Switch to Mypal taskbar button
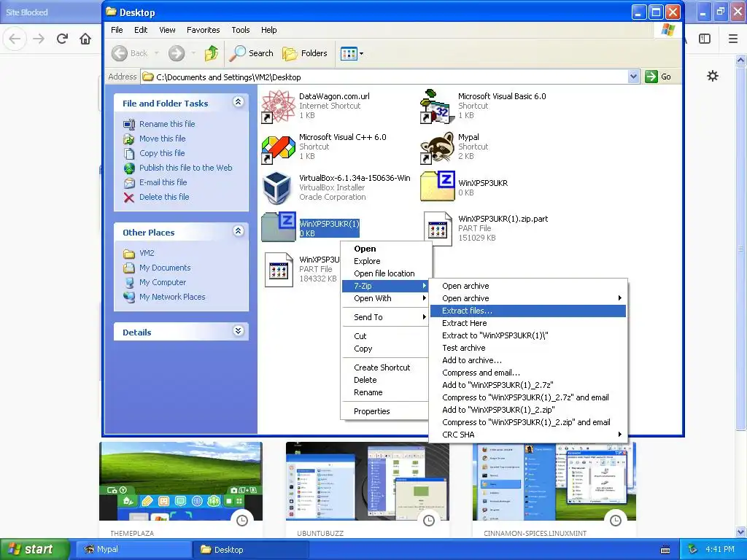This screenshot has height=560, width=747. pos(133,550)
